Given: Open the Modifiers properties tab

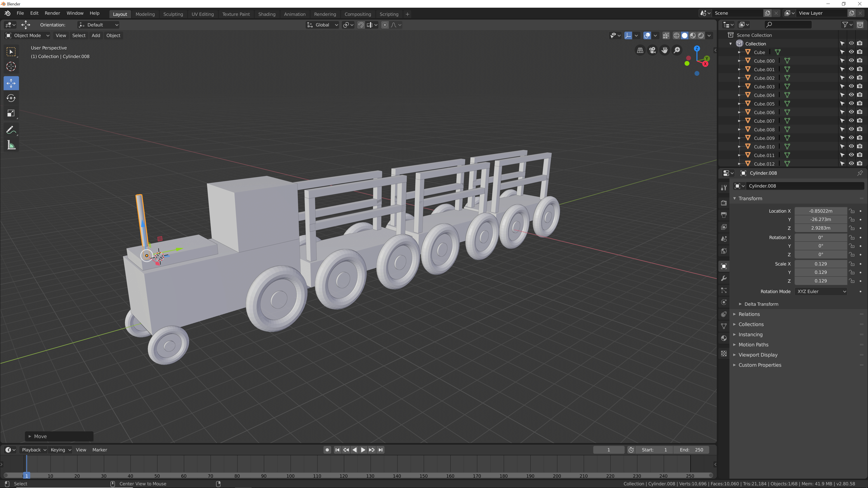Looking at the screenshot, I should click(x=724, y=279).
